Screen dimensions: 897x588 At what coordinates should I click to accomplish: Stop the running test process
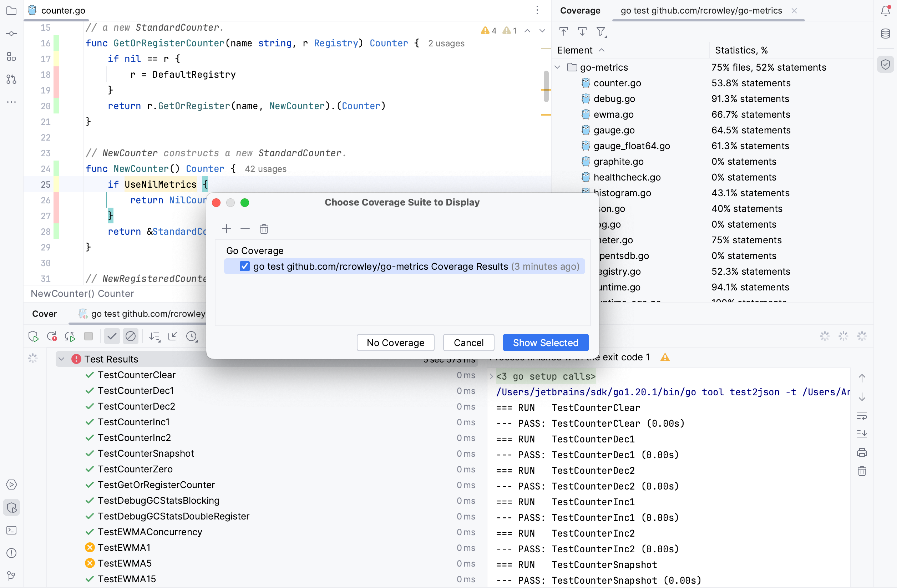(x=89, y=336)
